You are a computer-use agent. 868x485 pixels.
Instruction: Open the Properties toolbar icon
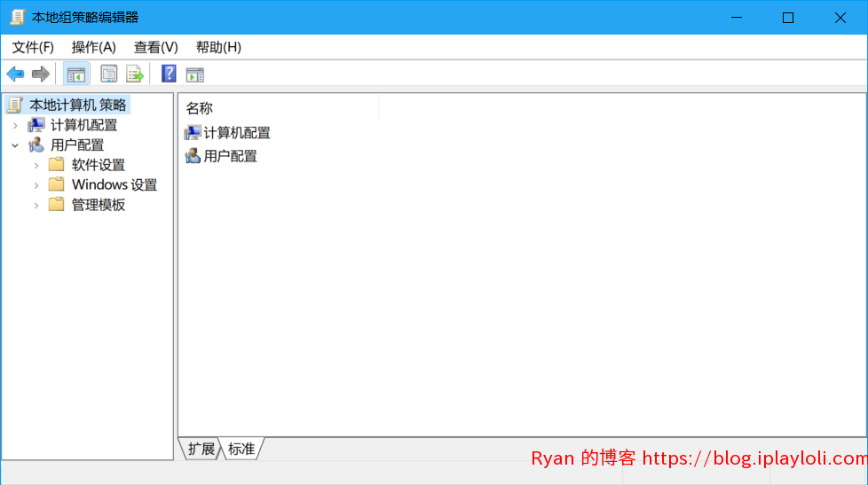click(108, 74)
